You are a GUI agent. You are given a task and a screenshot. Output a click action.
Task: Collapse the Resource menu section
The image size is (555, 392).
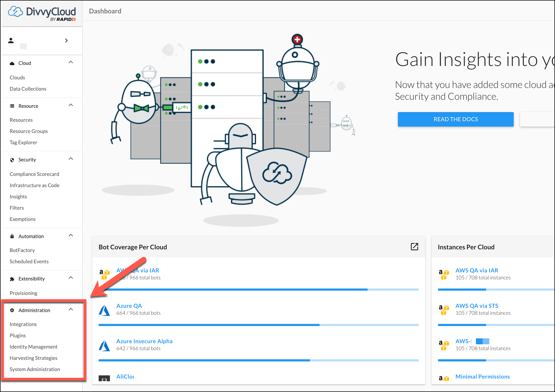71,105
